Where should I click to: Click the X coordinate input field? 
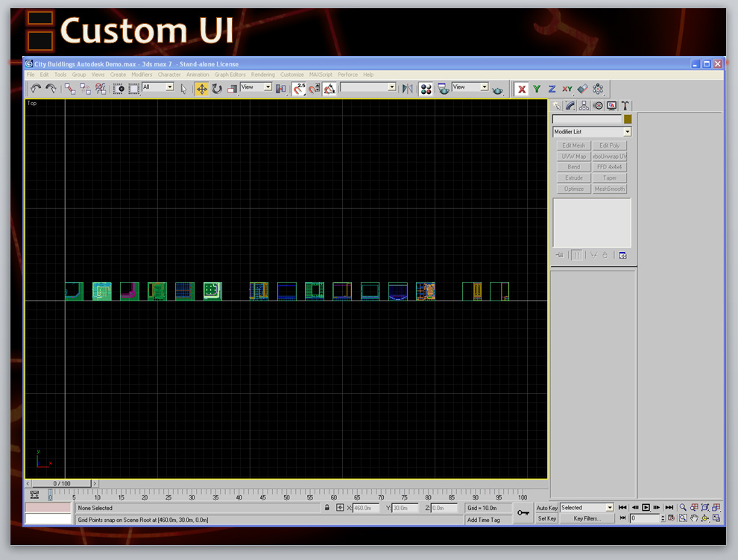(x=368, y=508)
